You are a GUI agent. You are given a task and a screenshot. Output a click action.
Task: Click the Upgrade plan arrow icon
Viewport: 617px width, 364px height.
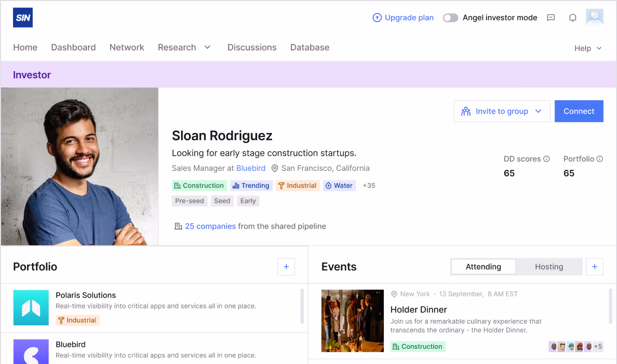point(377,18)
